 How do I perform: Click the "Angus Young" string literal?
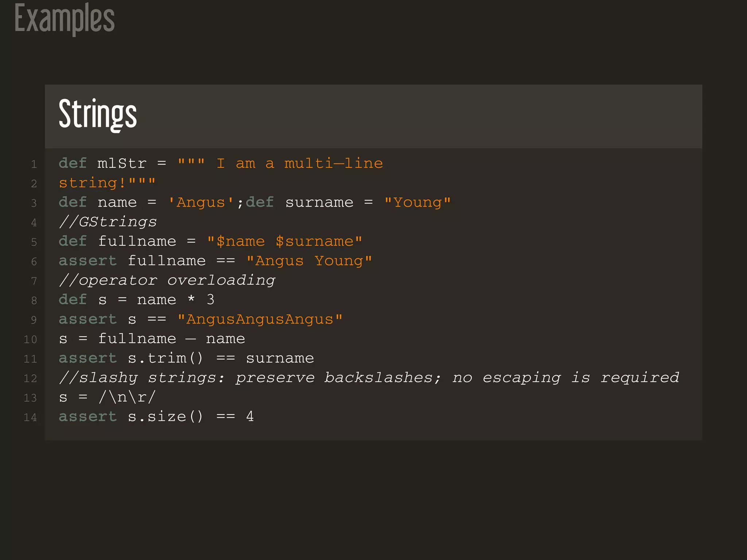tap(309, 261)
